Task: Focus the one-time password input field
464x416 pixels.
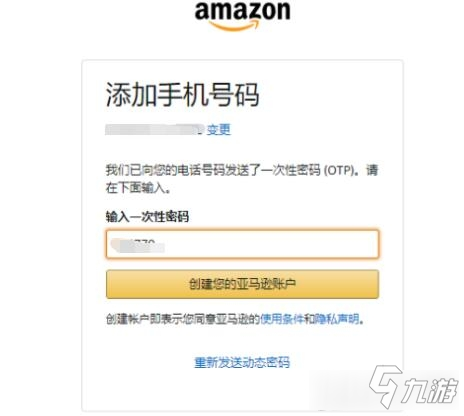Action: 242,244
